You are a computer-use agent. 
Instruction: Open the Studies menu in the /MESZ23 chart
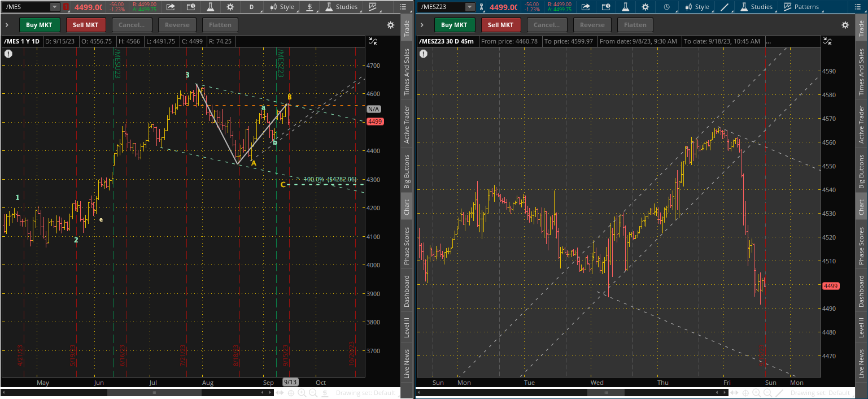[757, 7]
